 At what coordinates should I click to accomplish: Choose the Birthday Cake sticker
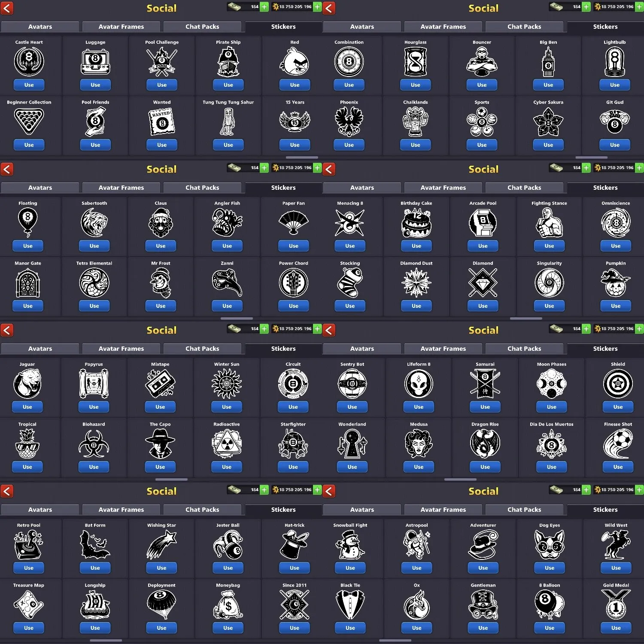point(416,222)
